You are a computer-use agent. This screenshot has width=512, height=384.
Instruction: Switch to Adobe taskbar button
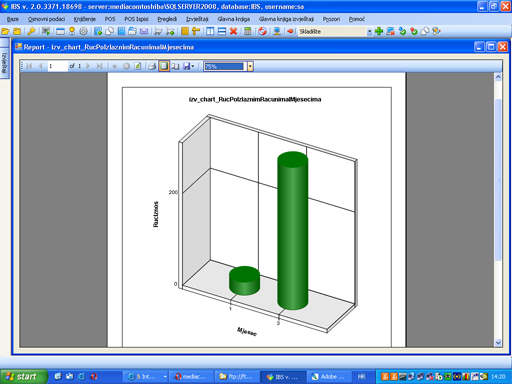tap(329, 377)
